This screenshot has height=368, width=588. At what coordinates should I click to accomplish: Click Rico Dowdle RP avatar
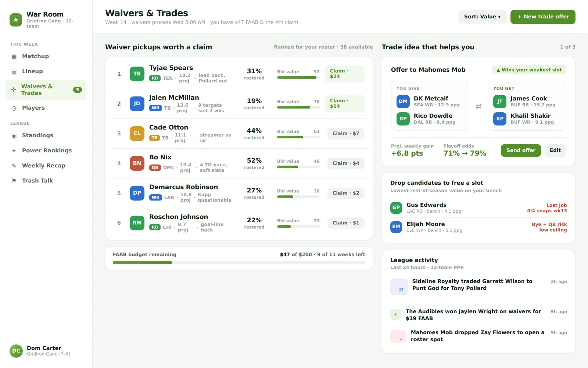(x=403, y=119)
